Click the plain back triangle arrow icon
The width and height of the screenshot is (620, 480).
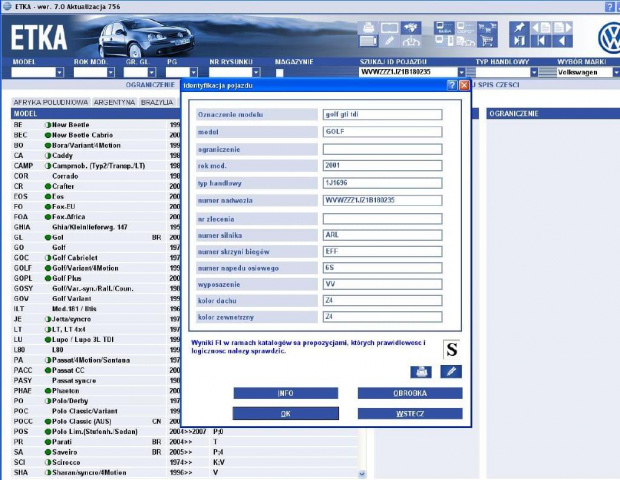(562, 41)
